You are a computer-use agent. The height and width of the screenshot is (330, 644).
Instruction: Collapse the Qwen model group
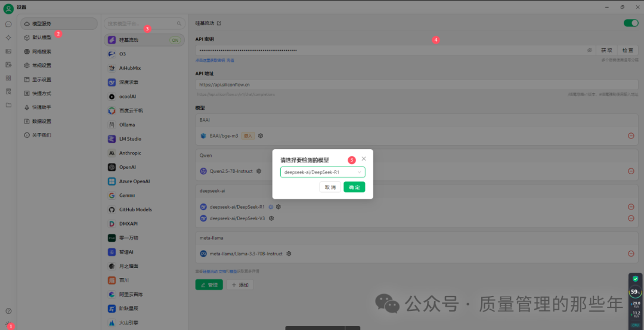417,155
